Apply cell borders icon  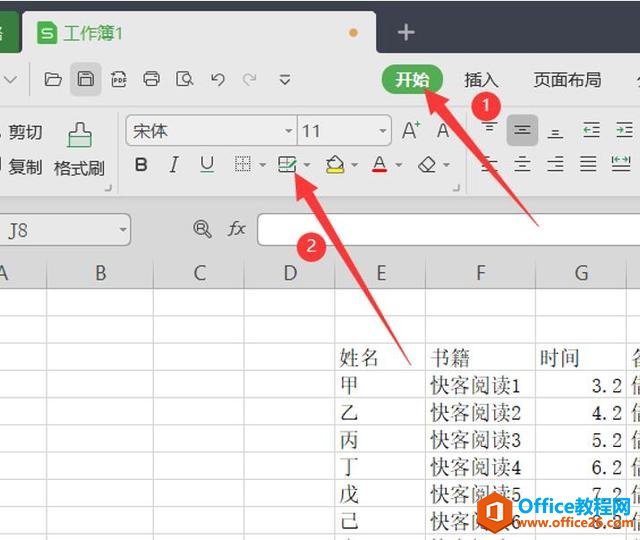click(x=242, y=164)
